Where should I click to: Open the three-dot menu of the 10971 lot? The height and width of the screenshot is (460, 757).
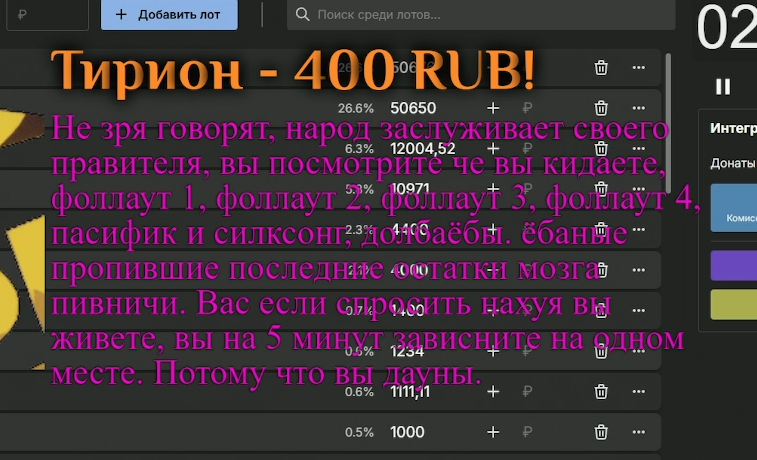639,189
